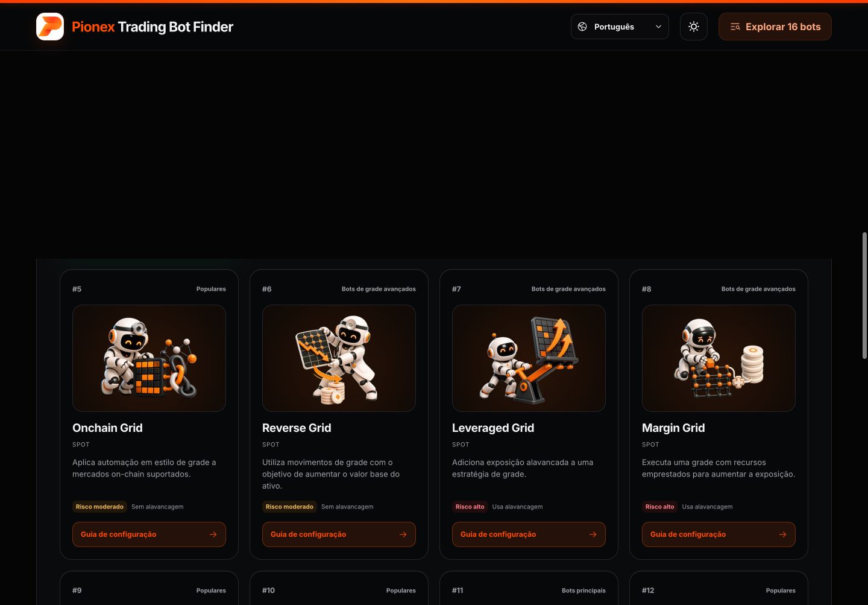Click the Pionex logo icon
868x605 pixels.
point(50,27)
